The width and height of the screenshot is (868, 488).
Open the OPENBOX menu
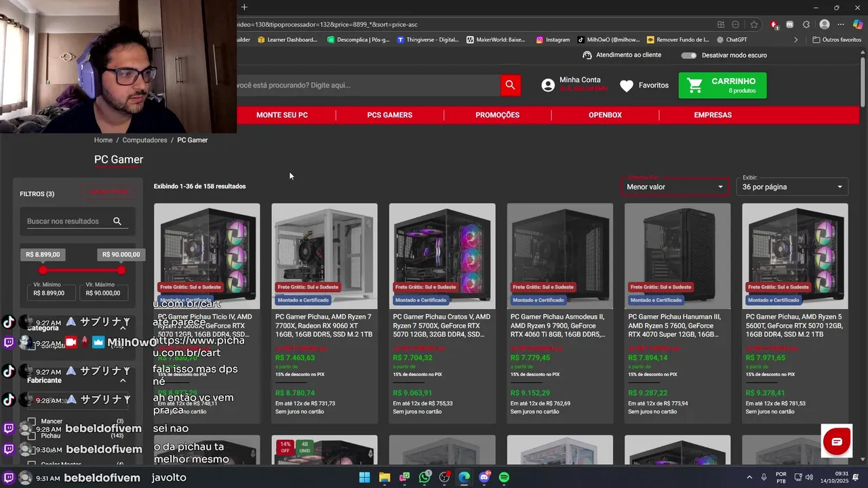pyautogui.click(x=605, y=115)
